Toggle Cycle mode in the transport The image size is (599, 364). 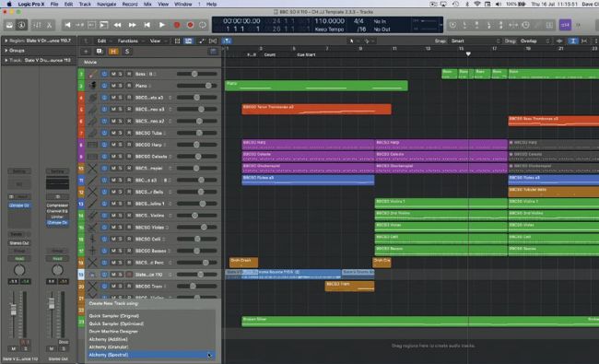tap(203, 25)
